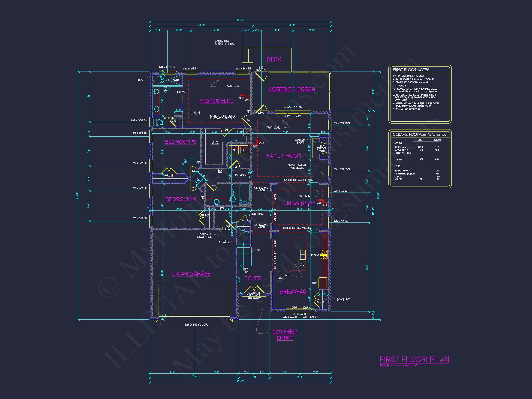Select the 3/0 SCREEN door label
The width and height of the screenshot is (532, 399).
tap(261, 69)
